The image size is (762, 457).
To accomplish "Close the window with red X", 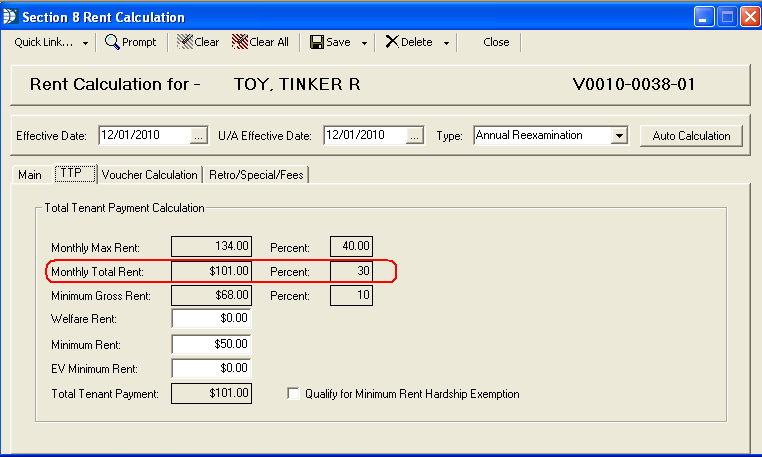I will pyautogui.click(x=750, y=17).
